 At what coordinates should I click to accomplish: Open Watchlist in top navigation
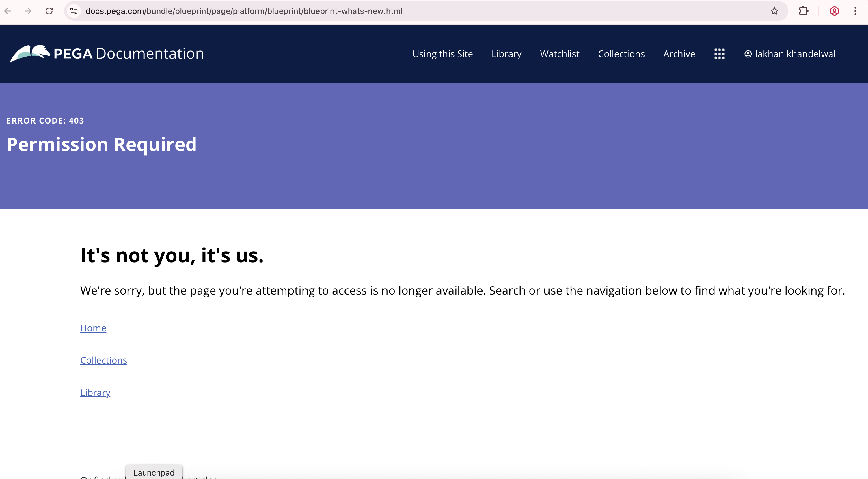click(x=559, y=54)
